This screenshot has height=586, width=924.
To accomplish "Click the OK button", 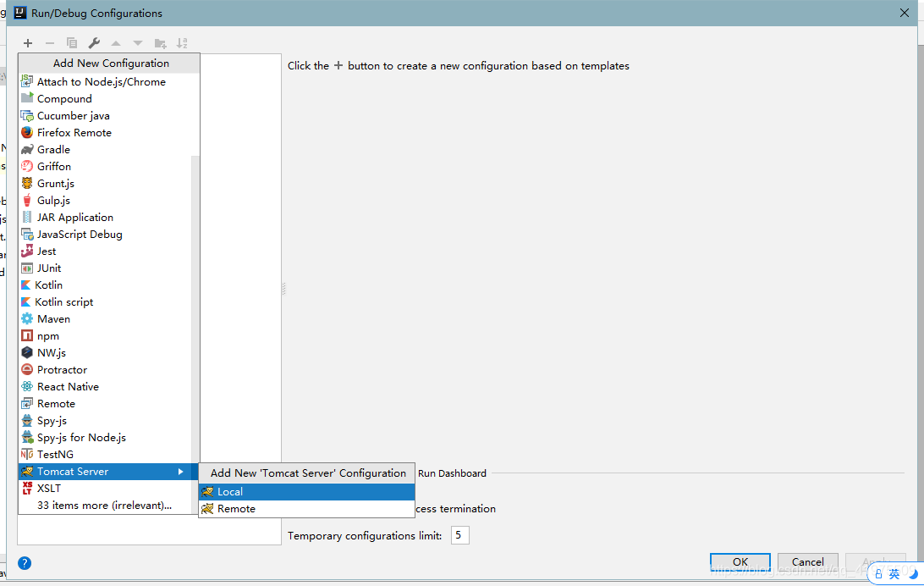I will pyautogui.click(x=740, y=561).
